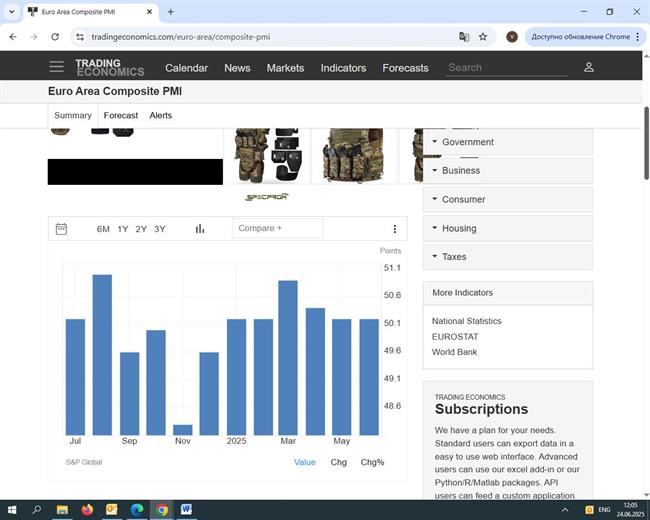Open the Specprom ad logo
Screen dimensions: 650x520
266,197
